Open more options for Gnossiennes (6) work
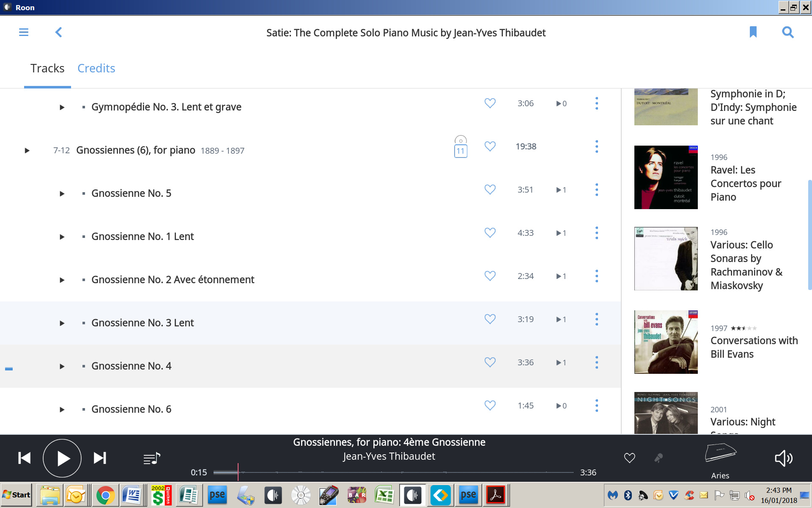Viewport: 812px width, 508px height. [x=597, y=146]
